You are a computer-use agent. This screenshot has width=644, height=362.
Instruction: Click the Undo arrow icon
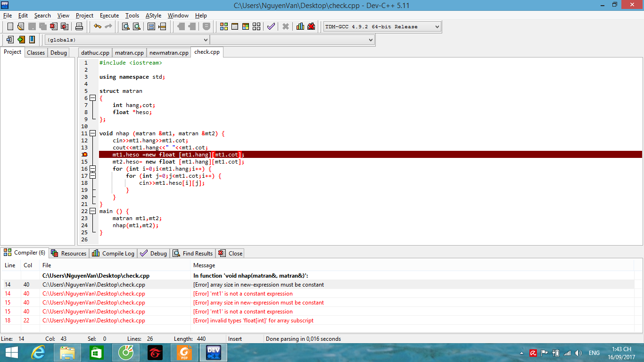point(97,26)
